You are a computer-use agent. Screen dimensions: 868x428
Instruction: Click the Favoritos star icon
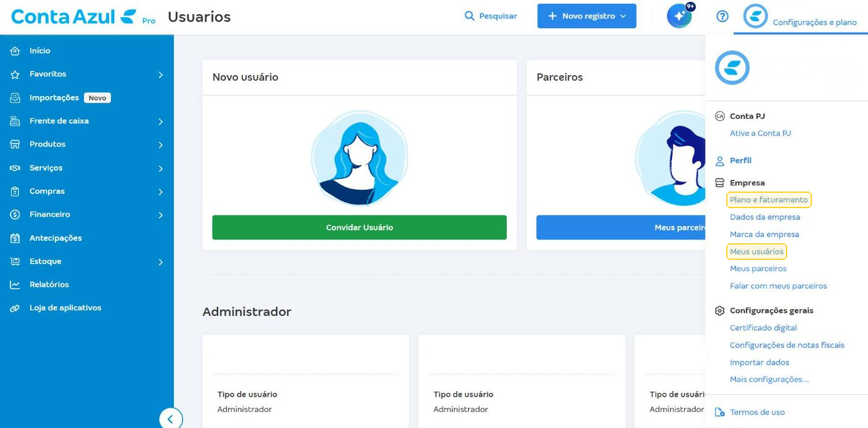coord(15,75)
